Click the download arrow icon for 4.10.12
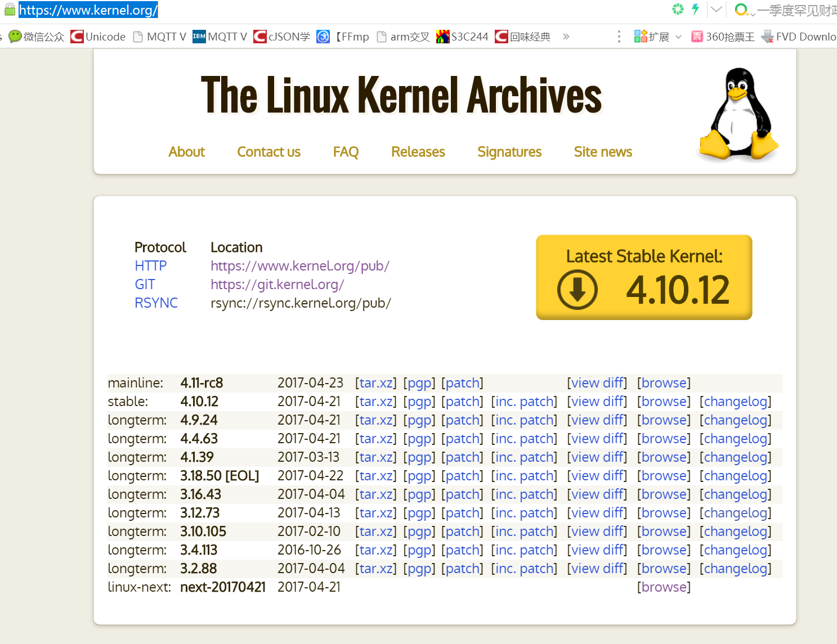Image resolution: width=837 pixels, height=644 pixels. click(x=577, y=289)
